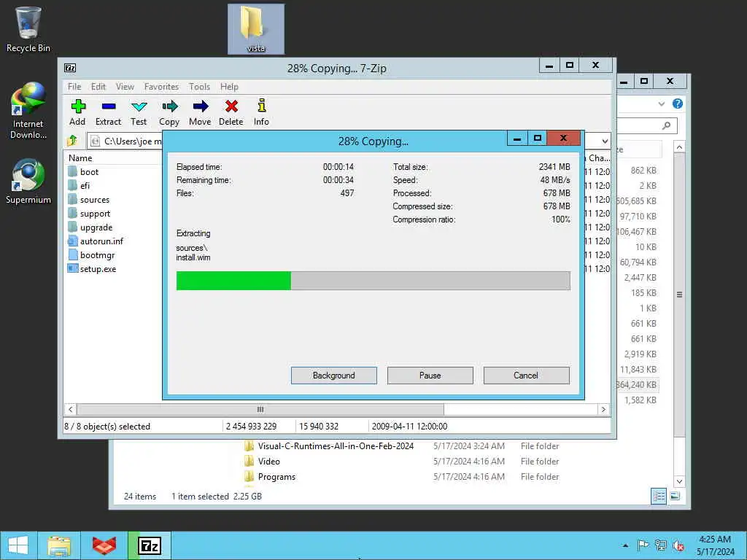This screenshot has width=747, height=560.
Task: Open the vista folder on desktop
Action: (x=256, y=29)
